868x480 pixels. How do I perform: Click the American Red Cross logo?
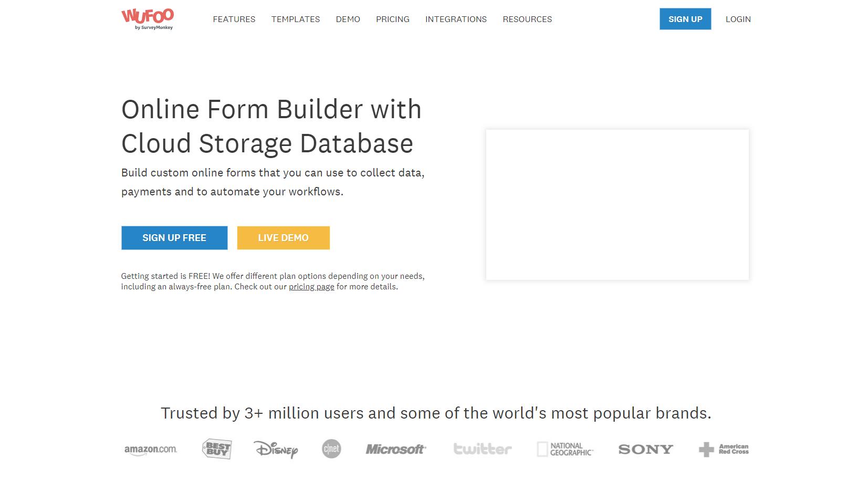pyautogui.click(x=724, y=449)
